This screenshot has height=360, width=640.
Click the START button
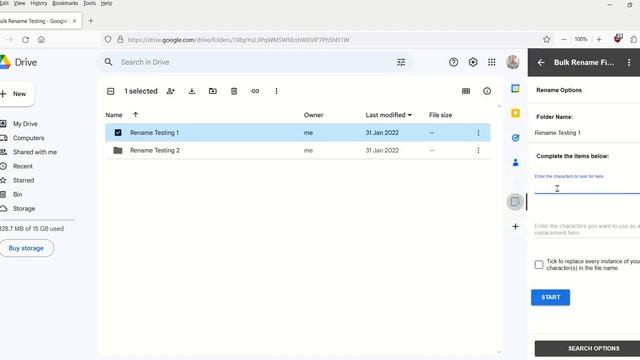[x=550, y=298]
